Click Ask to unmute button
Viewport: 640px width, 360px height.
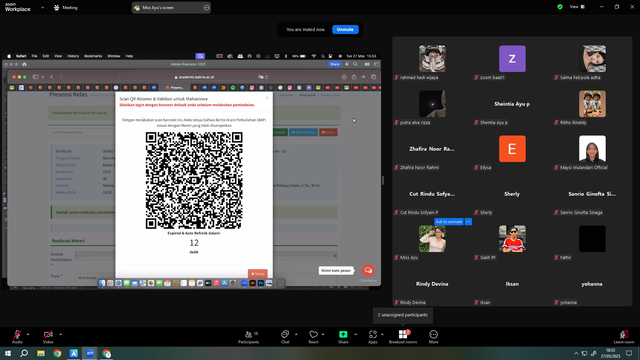(x=449, y=222)
